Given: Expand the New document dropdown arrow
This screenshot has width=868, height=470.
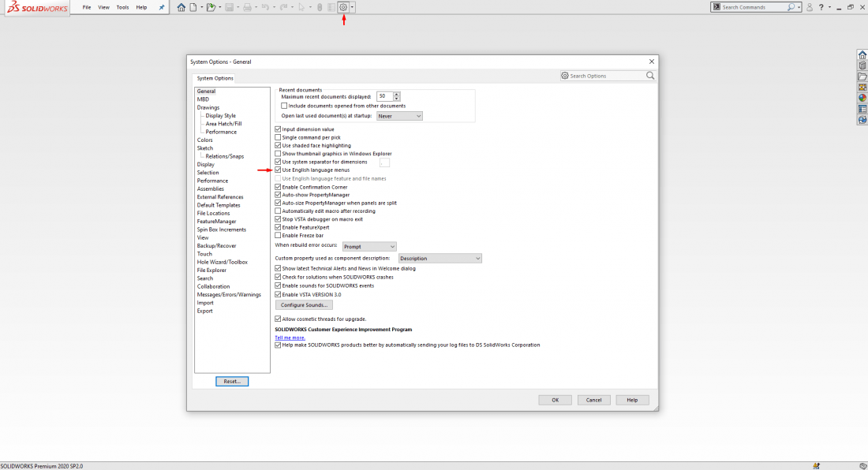Looking at the screenshot, I should [x=201, y=7].
